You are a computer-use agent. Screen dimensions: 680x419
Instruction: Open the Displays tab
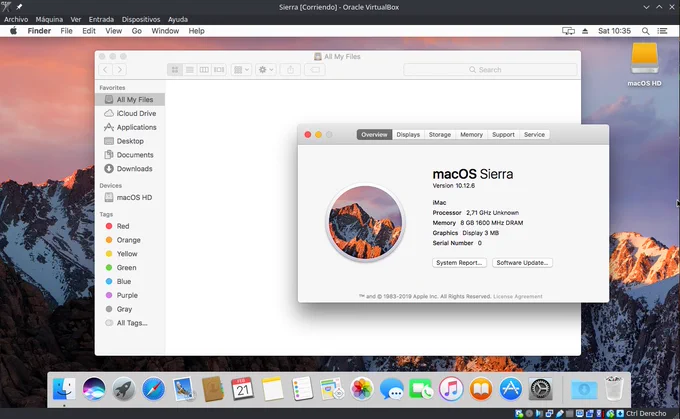(x=408, y=134)
